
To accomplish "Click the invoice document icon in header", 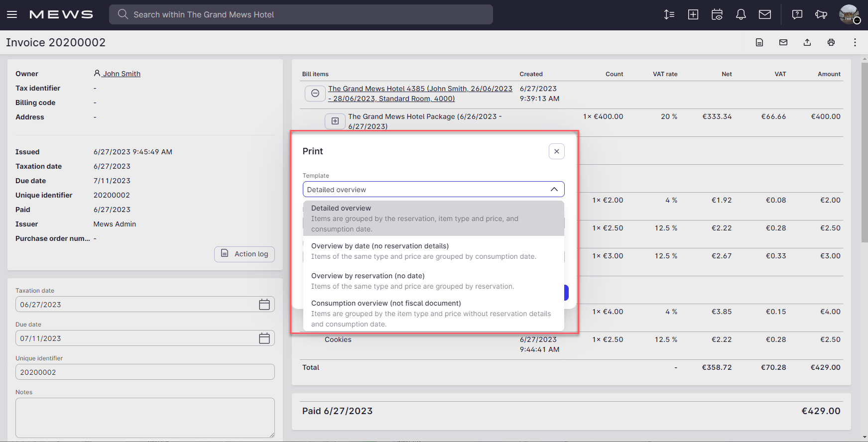I will [x=759, y=42].
